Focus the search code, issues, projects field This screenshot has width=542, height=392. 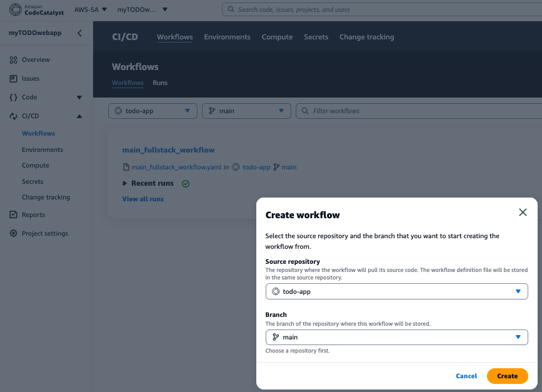tap(382, 9)
